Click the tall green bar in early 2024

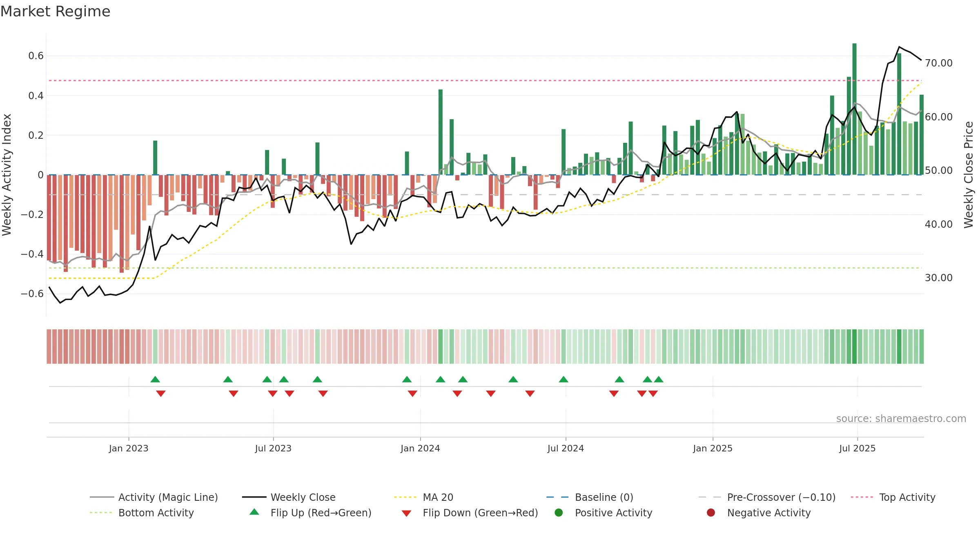click(441, 132)
